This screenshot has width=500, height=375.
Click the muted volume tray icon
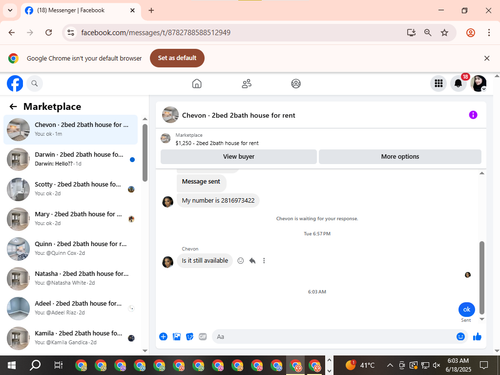point(436,365)
